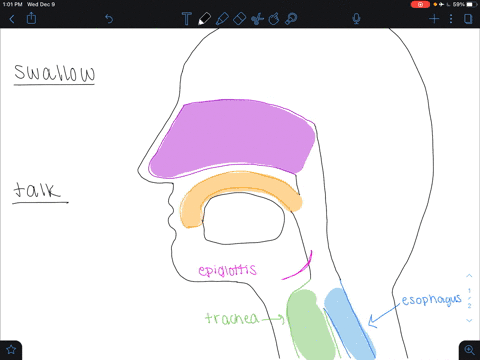Tap the zoom writing magnifier button
Viewport: 480px width, 360px height.
469,350
